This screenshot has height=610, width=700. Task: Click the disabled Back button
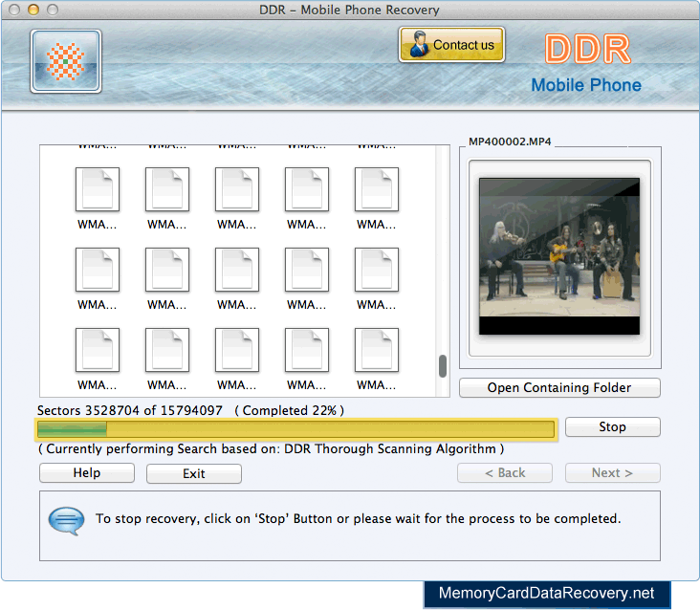point(505,473)
